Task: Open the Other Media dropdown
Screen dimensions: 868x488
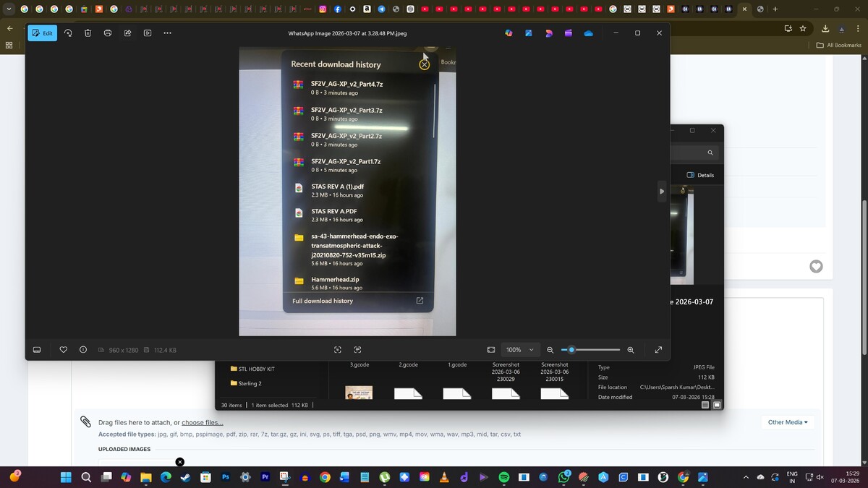Action: pyautogui.click(x=788, y=422)
